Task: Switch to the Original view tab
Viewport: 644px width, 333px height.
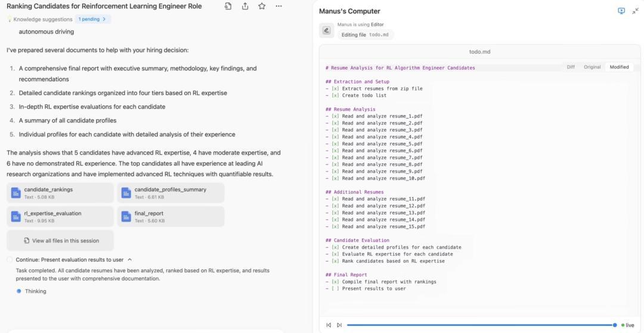Action: [x=592, y=67]
